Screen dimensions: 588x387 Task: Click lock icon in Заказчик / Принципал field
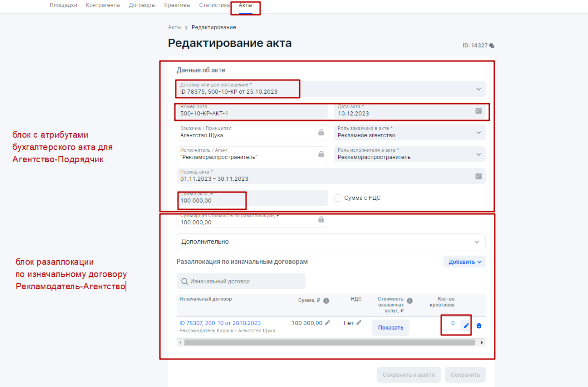pos(321,132)
